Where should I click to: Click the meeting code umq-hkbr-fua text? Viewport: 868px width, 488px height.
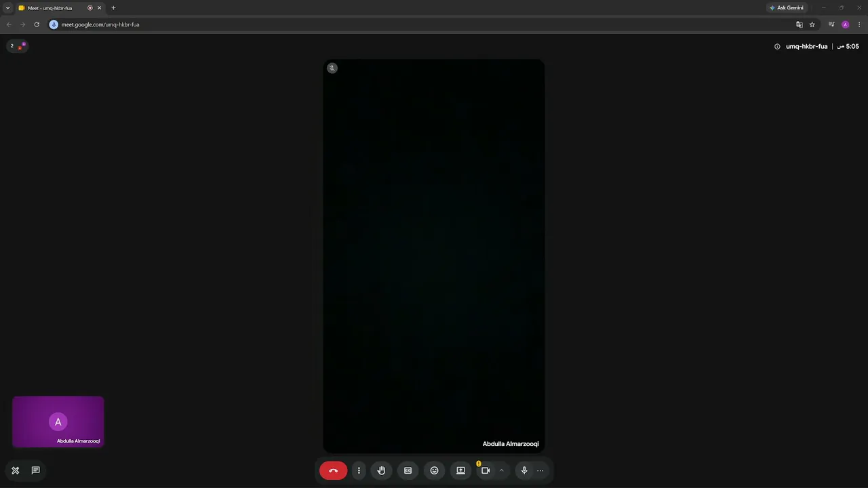806,47
